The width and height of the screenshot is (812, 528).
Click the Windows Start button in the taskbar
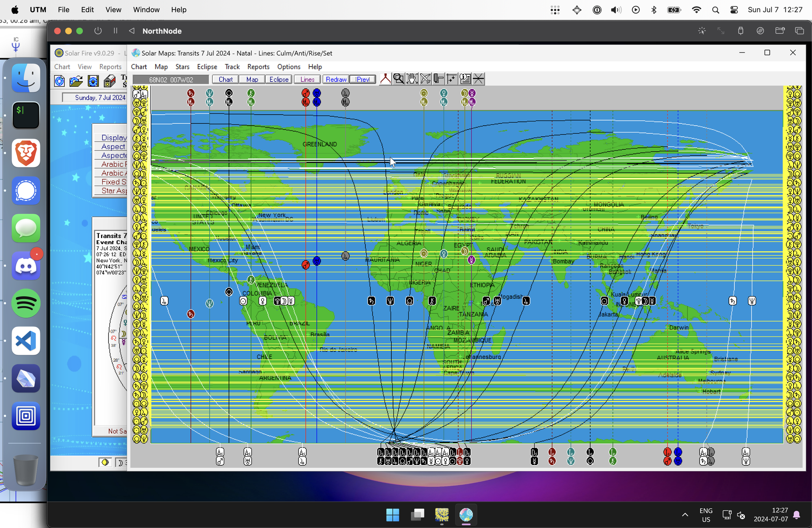392,515
